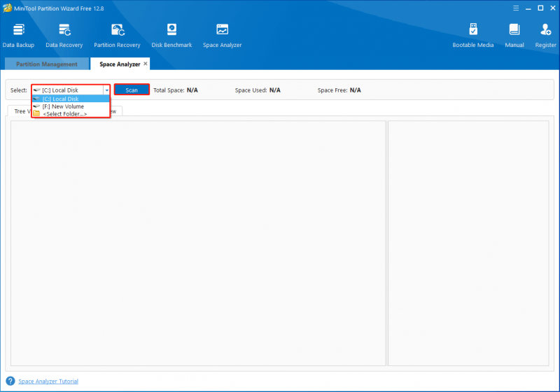Screen dimensions: 560x392
Task: Open the Data Recovery tool
Action: (64, 36)
